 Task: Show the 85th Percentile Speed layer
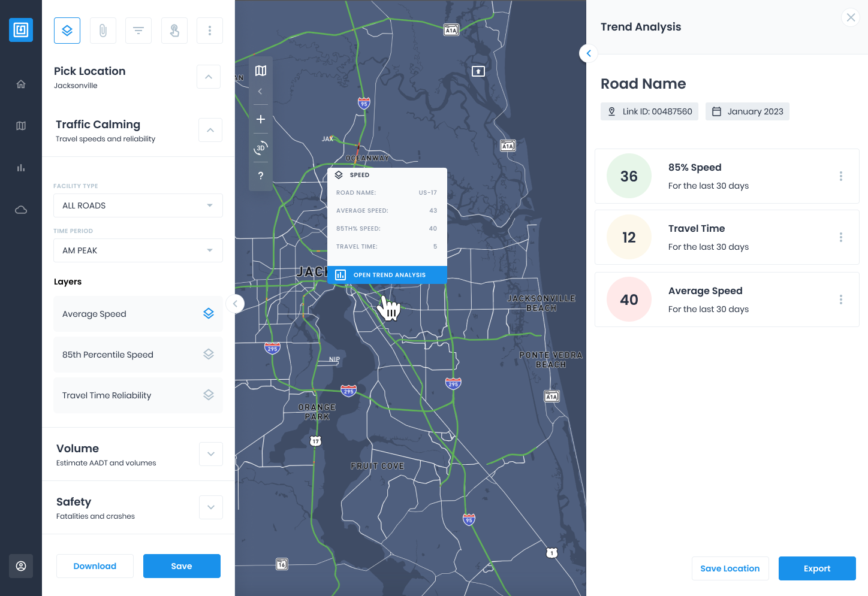point(208,354)
